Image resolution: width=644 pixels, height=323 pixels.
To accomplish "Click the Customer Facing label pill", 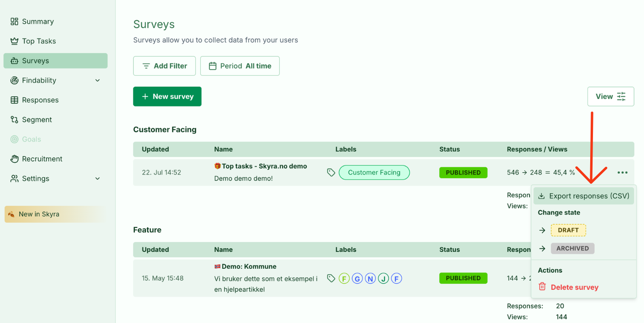I will [374, 173].
